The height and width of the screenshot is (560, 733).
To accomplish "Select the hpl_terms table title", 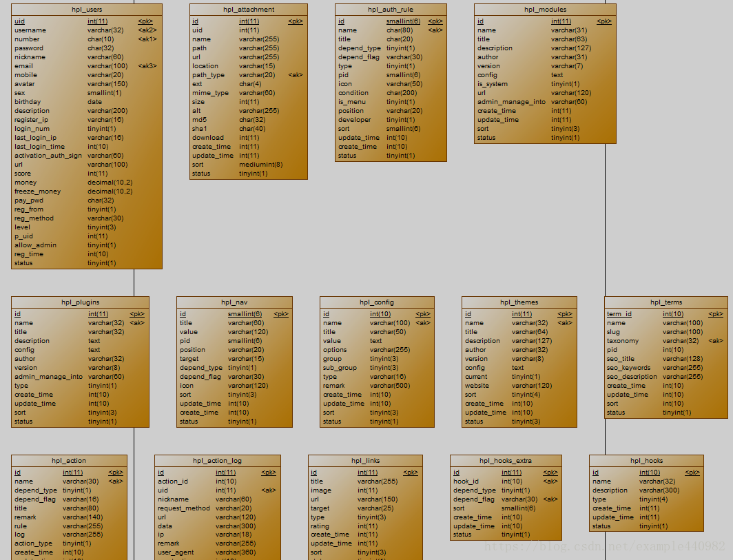I will point(666,302).
